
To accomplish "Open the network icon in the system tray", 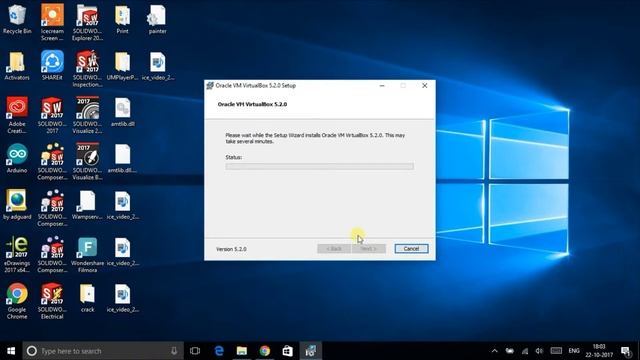I will coord(525,351).
